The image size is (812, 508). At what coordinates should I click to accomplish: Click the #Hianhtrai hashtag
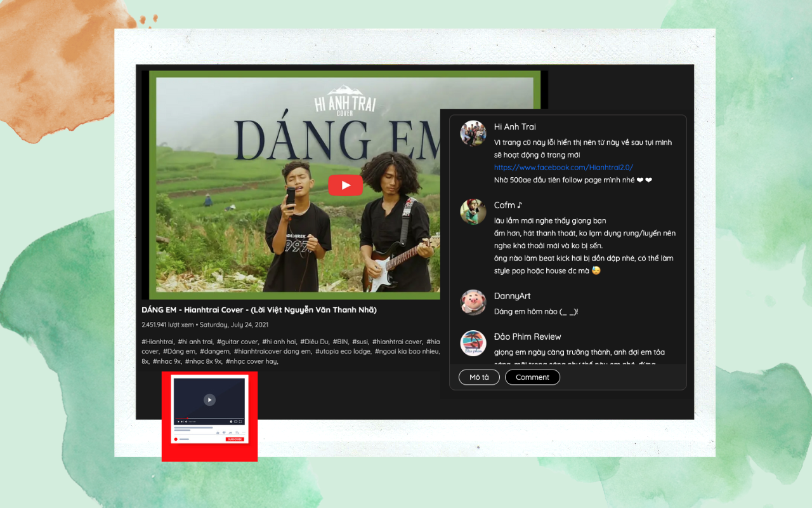[x=158, y=342]
